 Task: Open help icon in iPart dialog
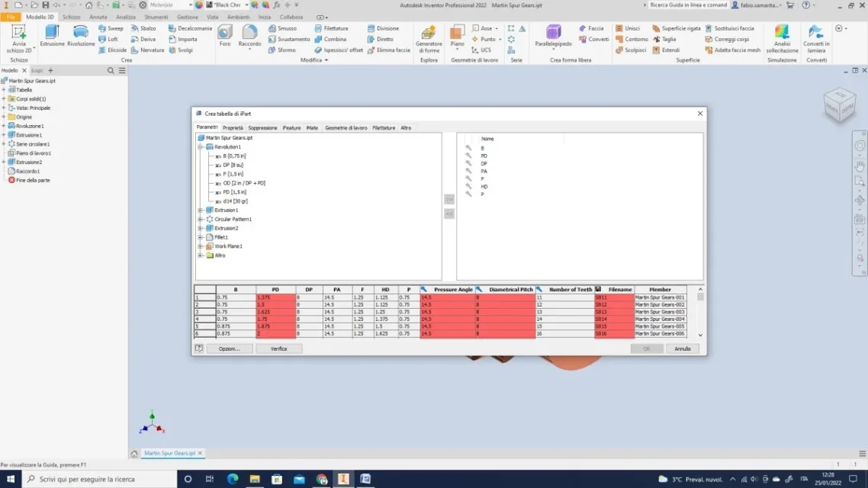click(x=199, y=348)
